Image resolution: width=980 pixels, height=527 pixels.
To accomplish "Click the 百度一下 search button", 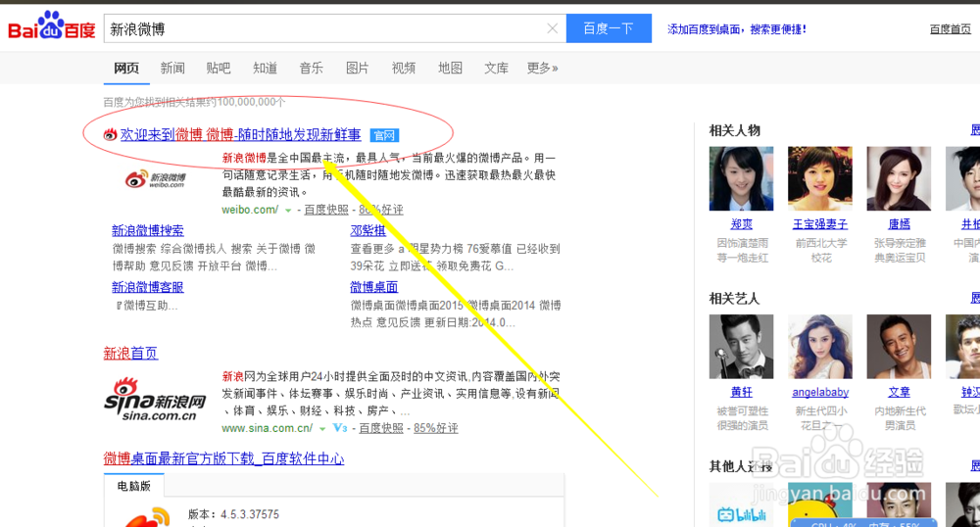I will [x=609, y=28].
